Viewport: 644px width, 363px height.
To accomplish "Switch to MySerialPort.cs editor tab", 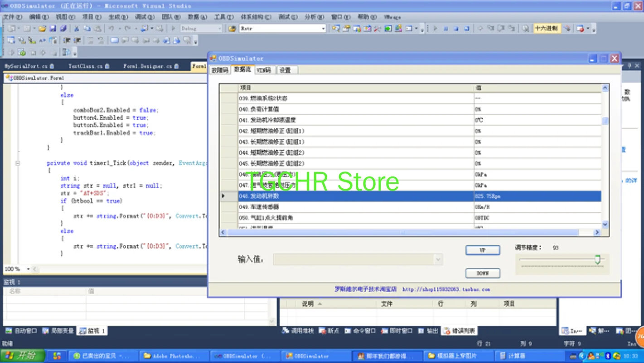I will tap(29, 66).
